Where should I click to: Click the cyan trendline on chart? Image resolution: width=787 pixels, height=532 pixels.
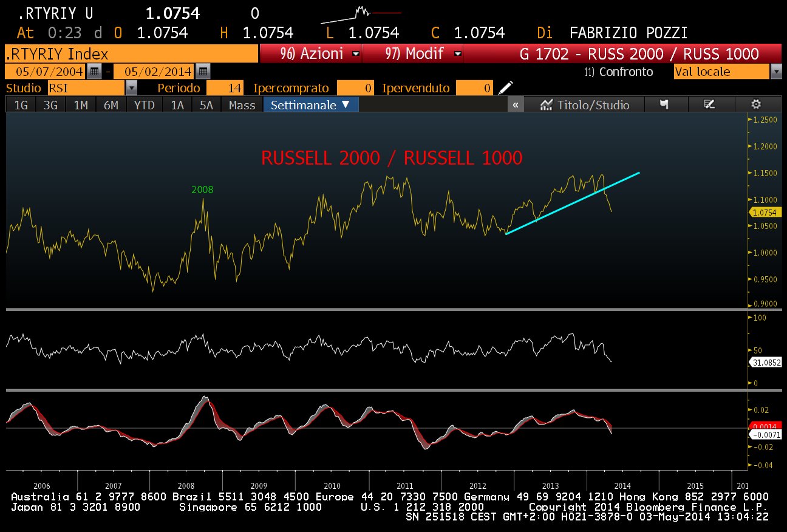[573, 203]
